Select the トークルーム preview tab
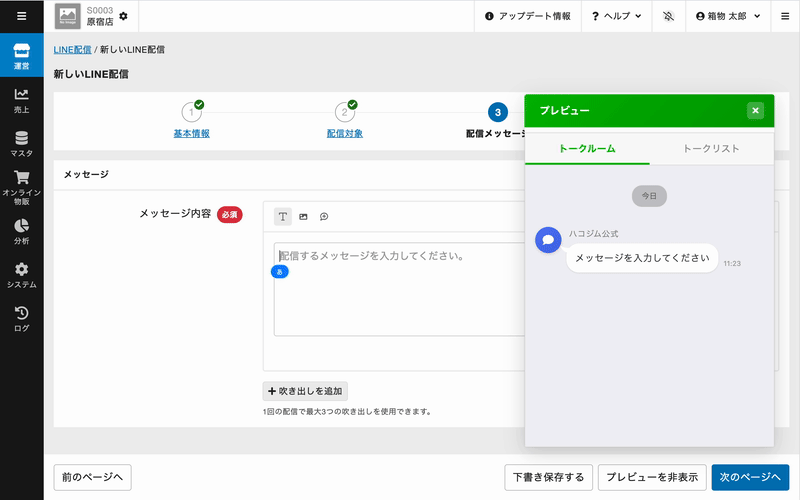Viewport: 800px width, 500px height. [587, 148]
